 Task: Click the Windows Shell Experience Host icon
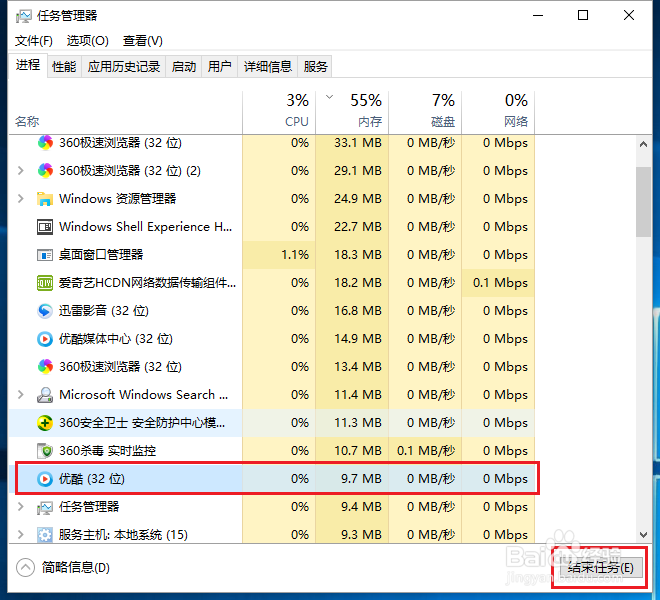(x=45, y=227)
